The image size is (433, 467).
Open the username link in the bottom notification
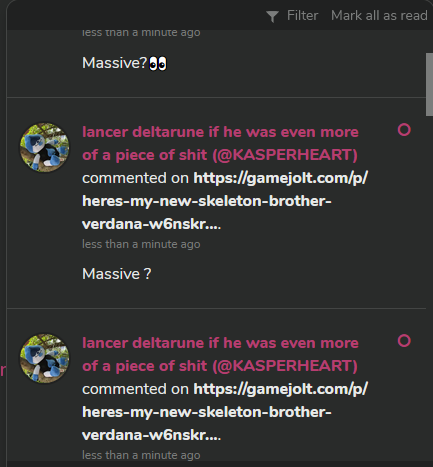coord(220,354)
